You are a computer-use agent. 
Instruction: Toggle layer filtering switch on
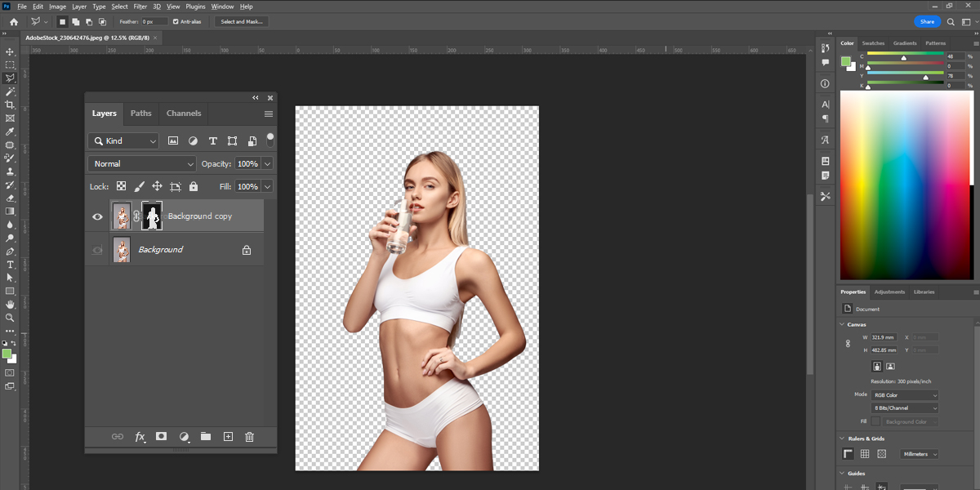[270, 139]
